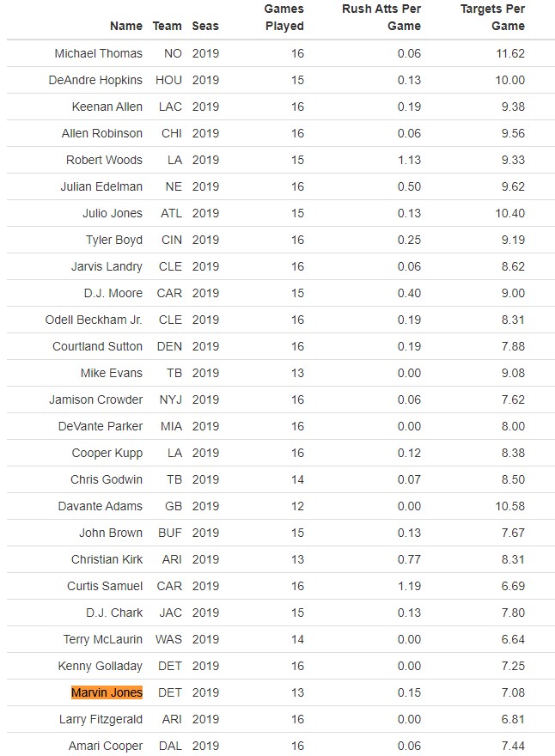Sort by Targets Per Game header
This screenshot has height=756, width=555.
492,17
